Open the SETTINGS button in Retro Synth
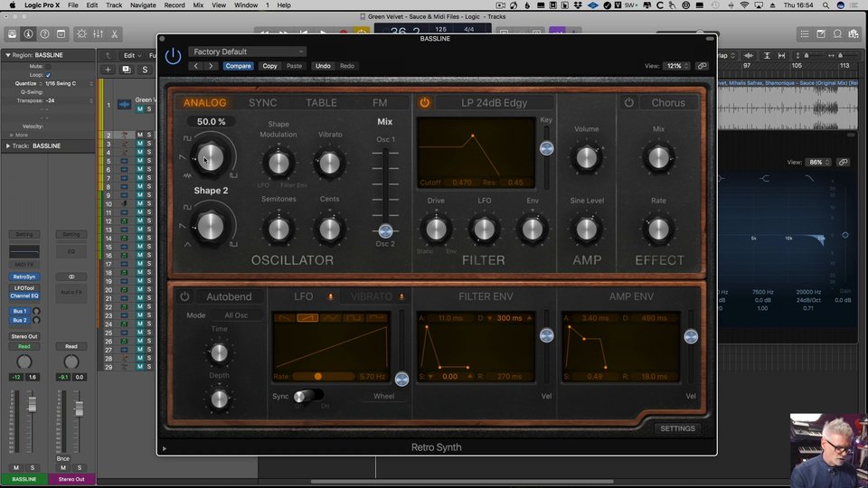The height and width of the screenshot is (488, 868). coord(677,428)
